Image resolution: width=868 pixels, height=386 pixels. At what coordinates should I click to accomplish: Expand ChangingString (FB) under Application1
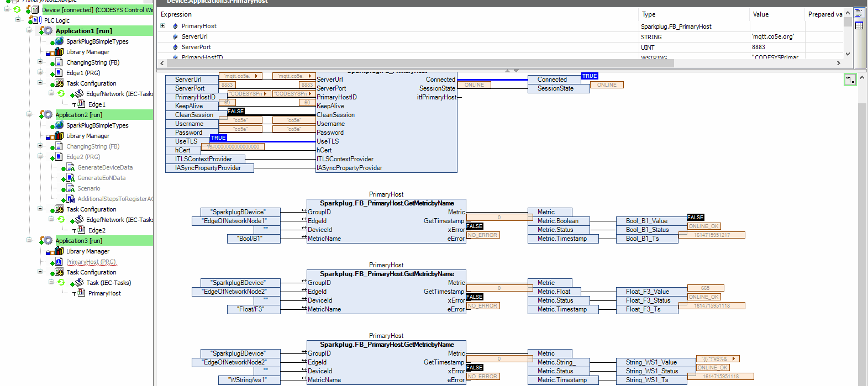click(x=40, y=62)
